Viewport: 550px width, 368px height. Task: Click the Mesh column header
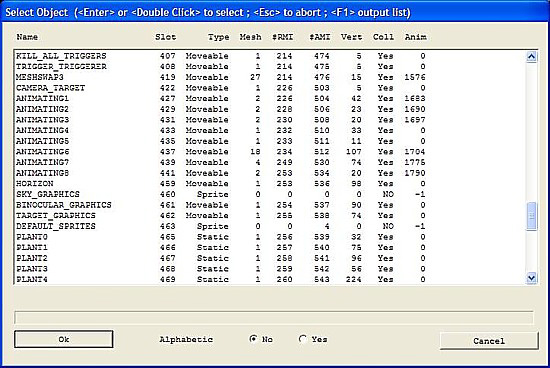click(x=250, y=37)
